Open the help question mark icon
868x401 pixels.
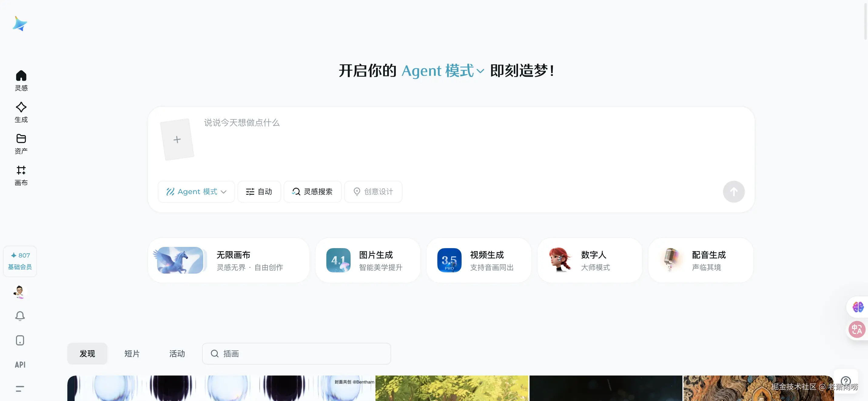tap(846, 381)
